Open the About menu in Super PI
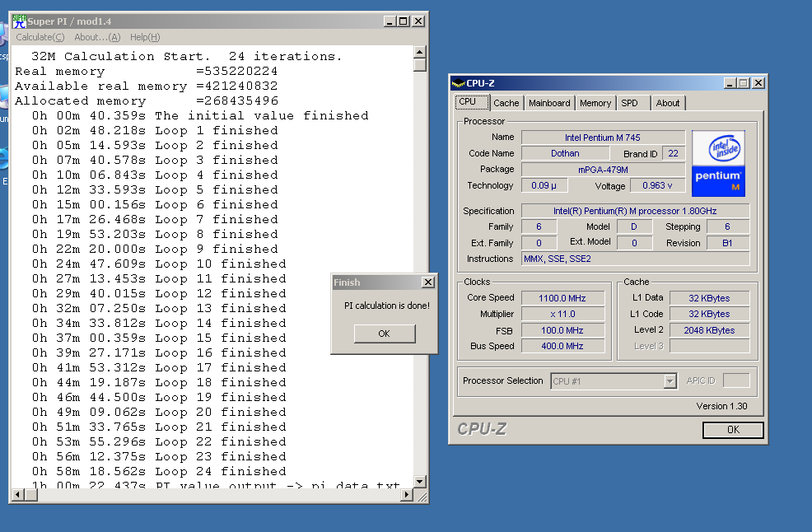 coord(97,37)
